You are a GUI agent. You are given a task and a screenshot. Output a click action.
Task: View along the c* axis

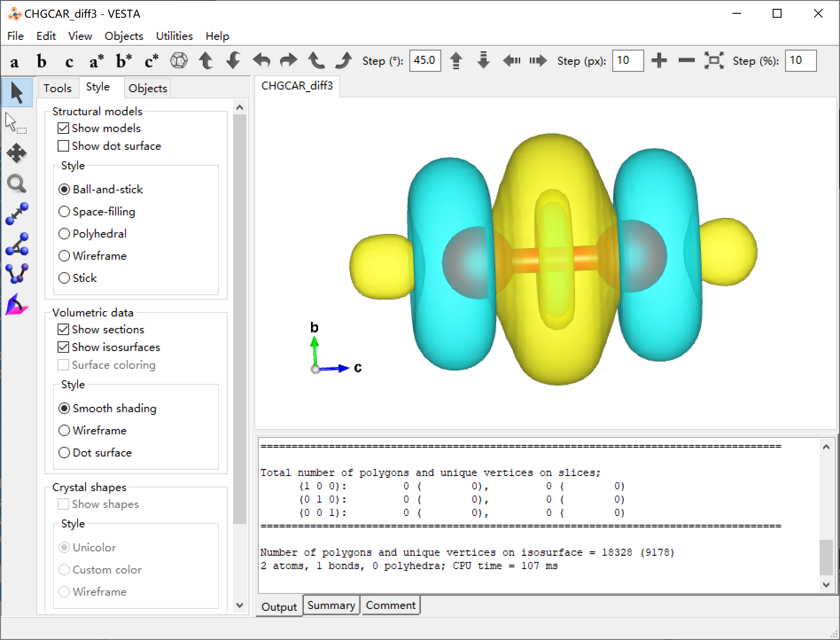point(152,61)
